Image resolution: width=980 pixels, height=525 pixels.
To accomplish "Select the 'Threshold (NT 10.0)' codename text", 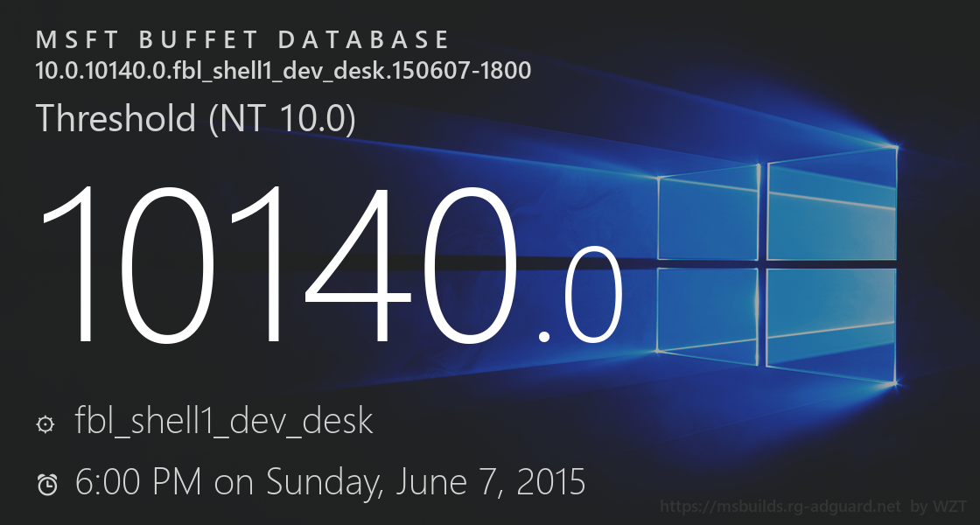I will [x=195, y=118].
